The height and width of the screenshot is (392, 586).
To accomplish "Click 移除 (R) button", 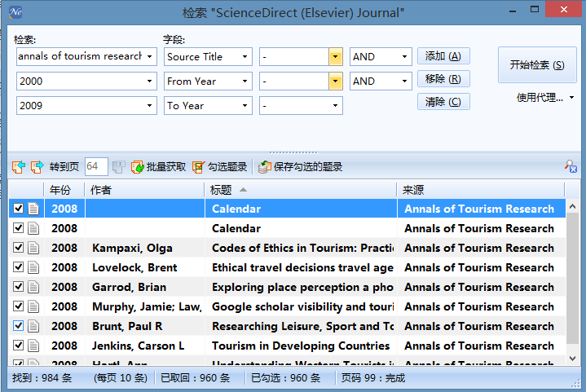I will (443, 79).
